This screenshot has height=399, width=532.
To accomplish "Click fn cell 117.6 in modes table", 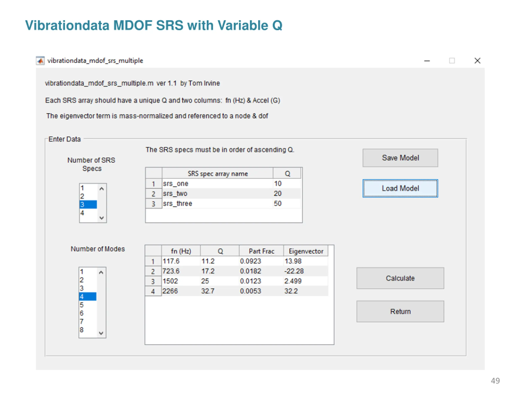I will coord(181,261).
